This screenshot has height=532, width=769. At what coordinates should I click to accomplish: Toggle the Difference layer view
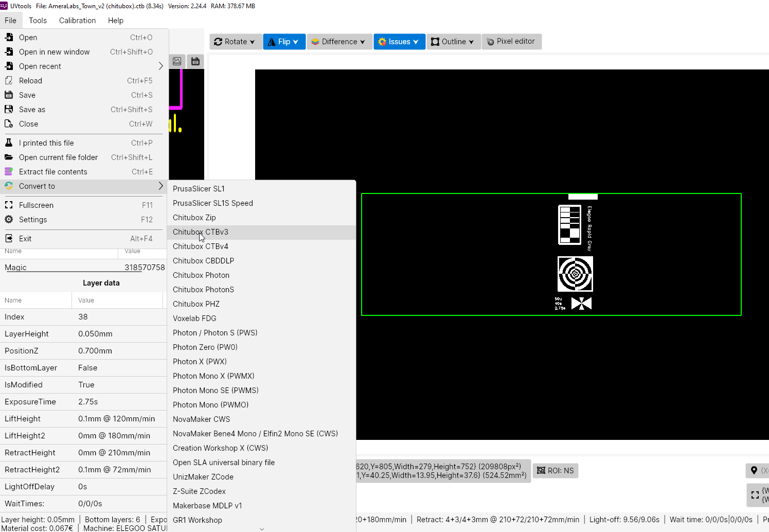(x=339, y=42)
